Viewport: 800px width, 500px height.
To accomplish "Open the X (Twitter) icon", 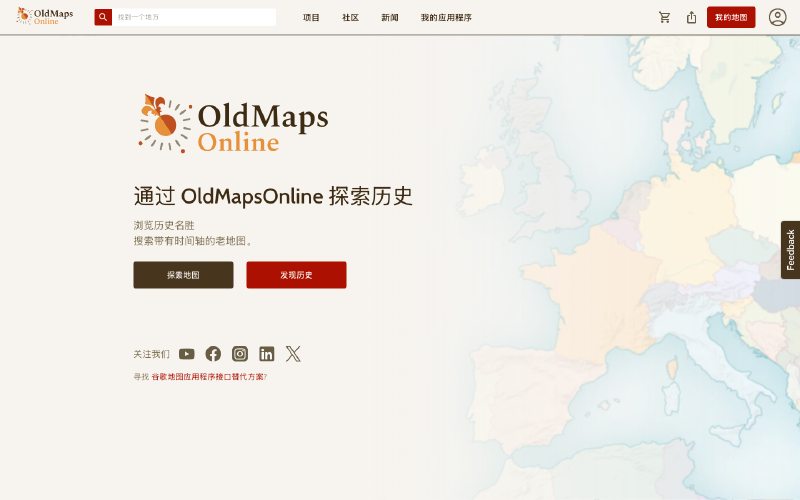I will pyautogui.click(x=293, y=354).
